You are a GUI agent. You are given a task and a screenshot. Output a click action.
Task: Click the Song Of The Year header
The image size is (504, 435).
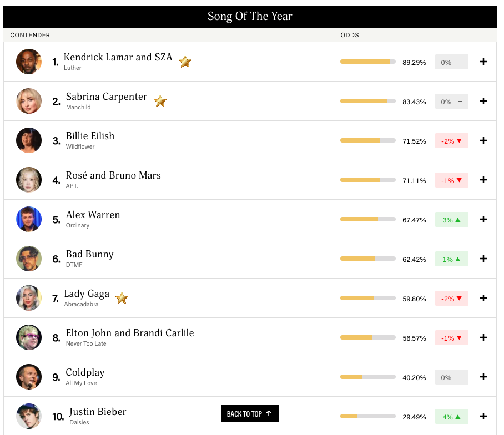250,16
